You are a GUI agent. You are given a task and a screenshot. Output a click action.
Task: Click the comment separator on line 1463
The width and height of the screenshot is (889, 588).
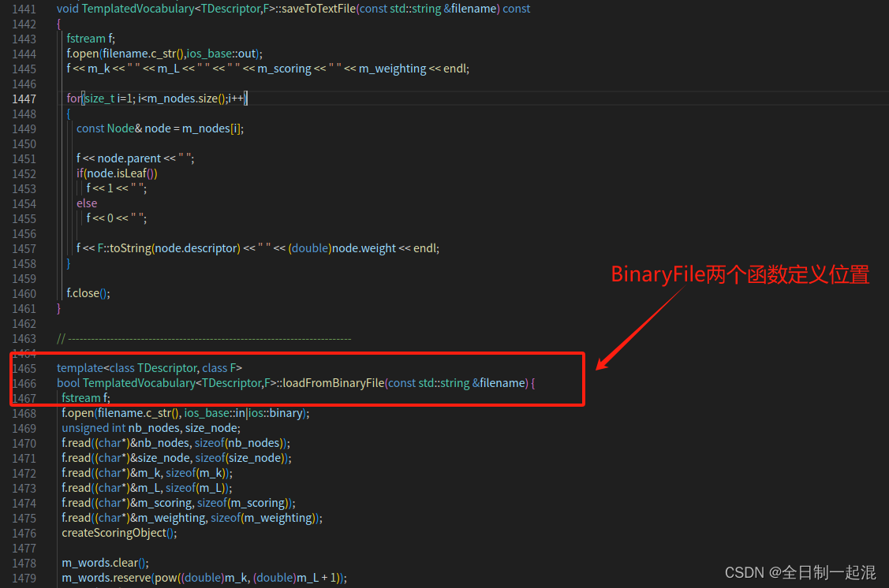(x=204, y=339)
